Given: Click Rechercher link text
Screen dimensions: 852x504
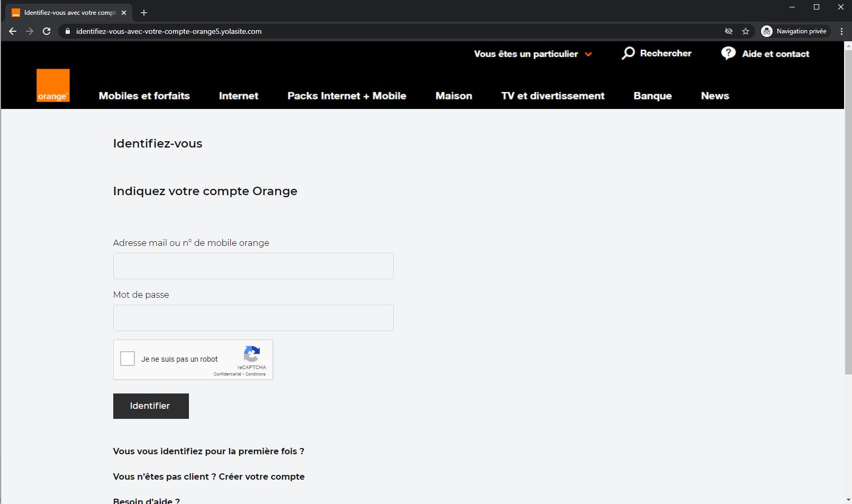Looking at the screenshot, I should tap(666, 53).
